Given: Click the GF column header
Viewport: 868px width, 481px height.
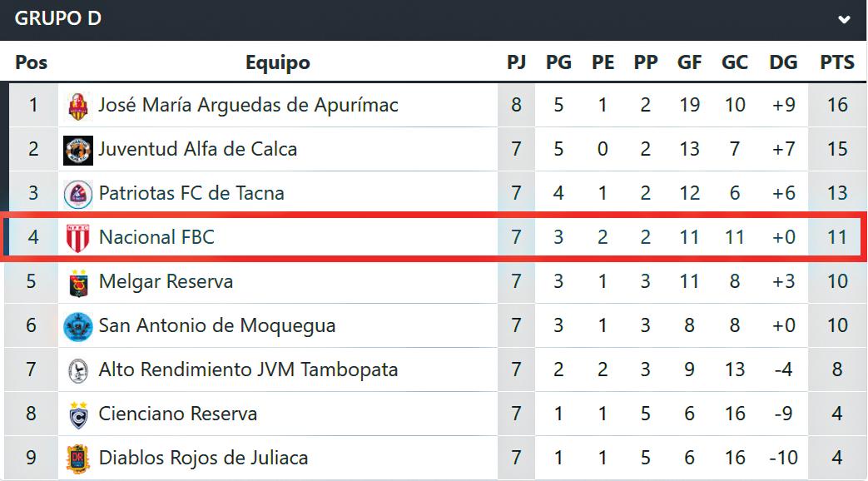Looking at the screenshot, I should 689,62.
